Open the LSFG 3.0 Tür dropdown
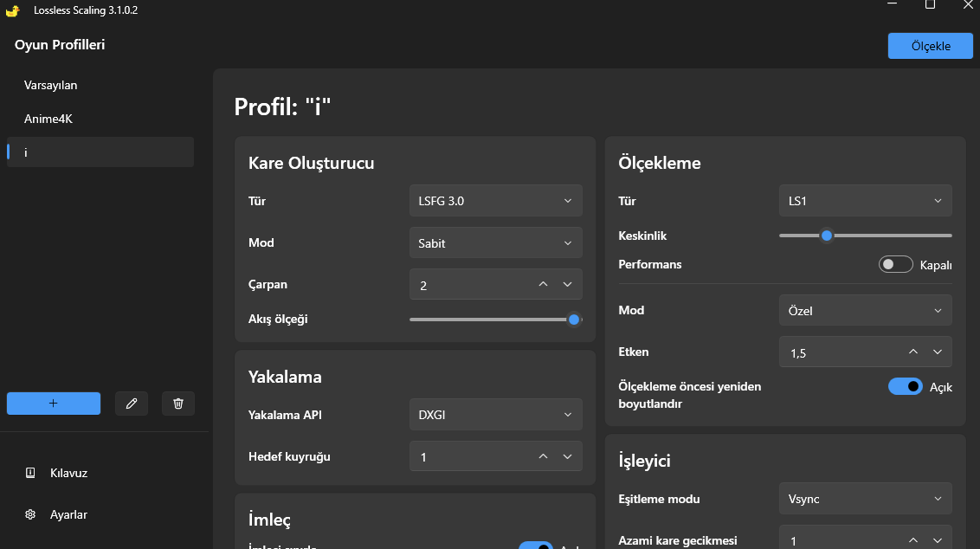This screenshot has height=549, width=980. pyautogui.click(x=495, y=201)
